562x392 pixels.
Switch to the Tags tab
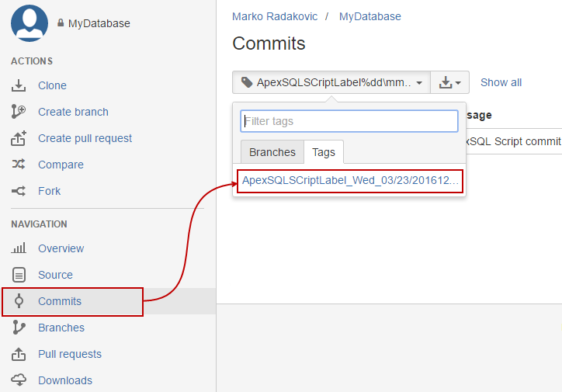coord(324,152)
